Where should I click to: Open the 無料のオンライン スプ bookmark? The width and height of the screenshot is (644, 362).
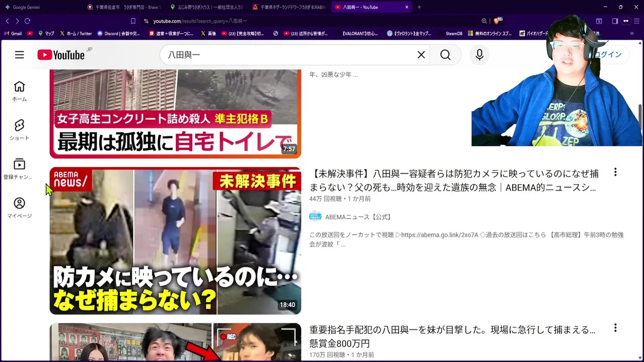pyautogui.click(x=490, y=34)
